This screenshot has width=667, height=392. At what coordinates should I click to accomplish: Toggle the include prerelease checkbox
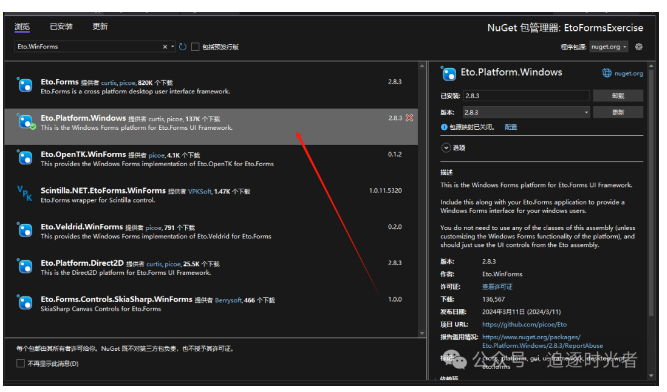click(x=195, y=47)
